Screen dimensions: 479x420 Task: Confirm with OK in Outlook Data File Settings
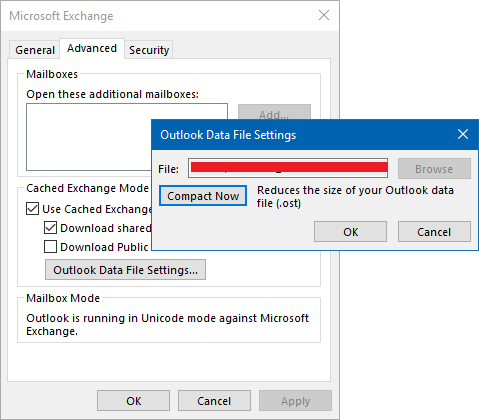tap(350, 232)
